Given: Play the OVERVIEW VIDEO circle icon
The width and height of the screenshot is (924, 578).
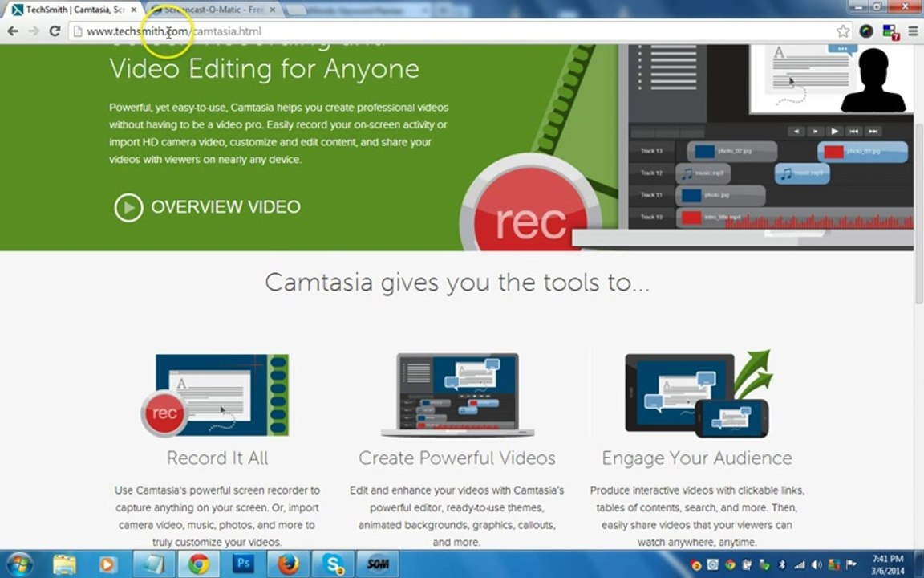Looking at the screenshot, I should (128, 207).
